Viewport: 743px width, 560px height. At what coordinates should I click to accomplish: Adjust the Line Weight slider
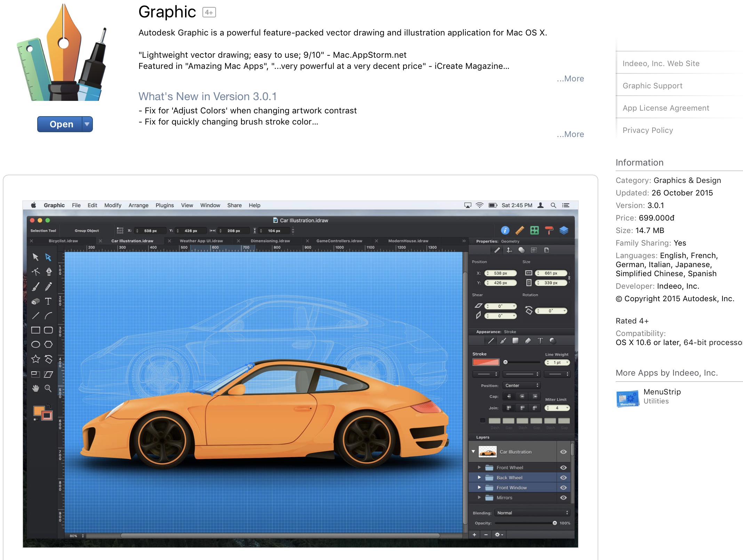pyautogui.click(x=522, y=362)
